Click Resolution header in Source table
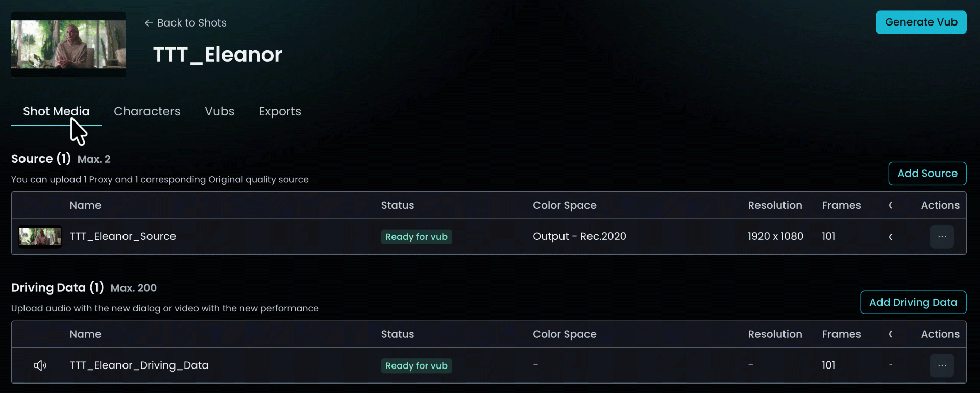 pos(775,205)
